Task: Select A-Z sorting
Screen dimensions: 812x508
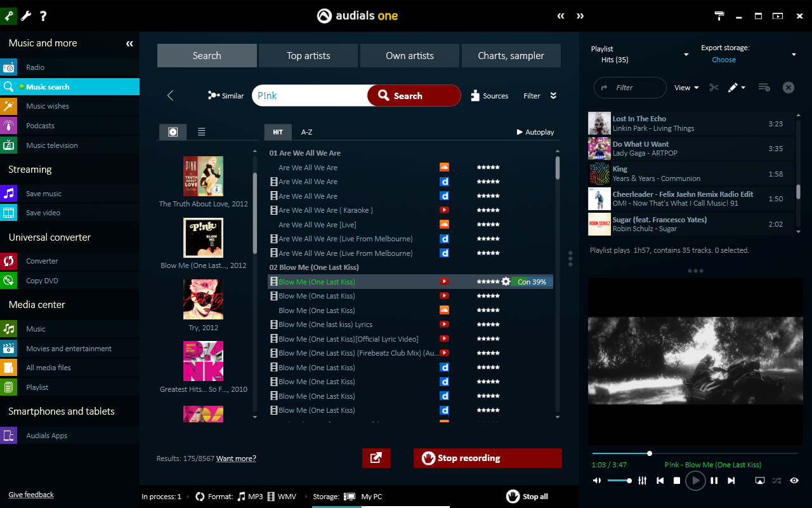Action: click(306, 132)
